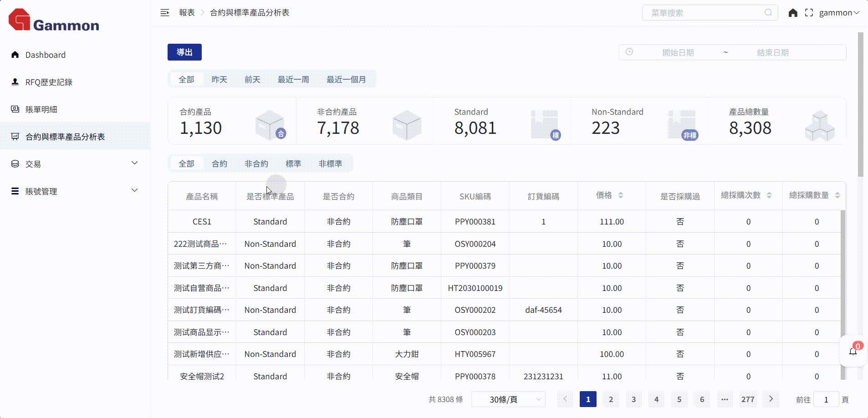Sort by 總採購次數 column arrows
Screen dimensions: 868x418
point(769,195)
